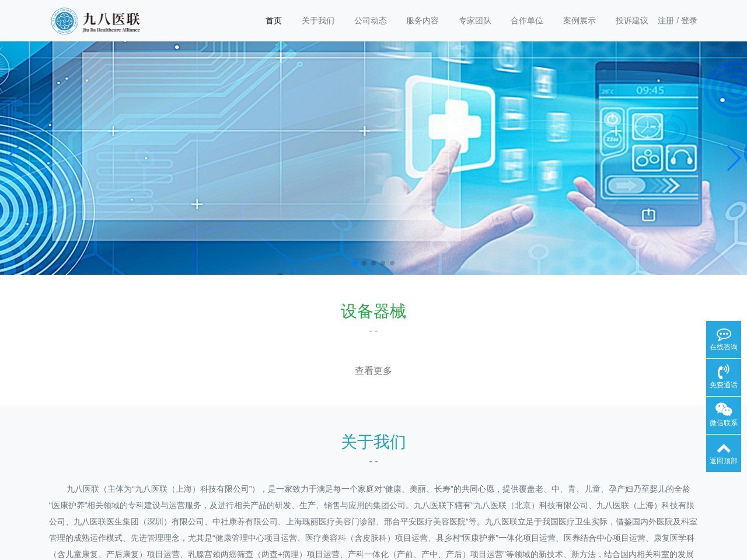Select the fifth carousel indicator dot

click(x=392, y=263)
